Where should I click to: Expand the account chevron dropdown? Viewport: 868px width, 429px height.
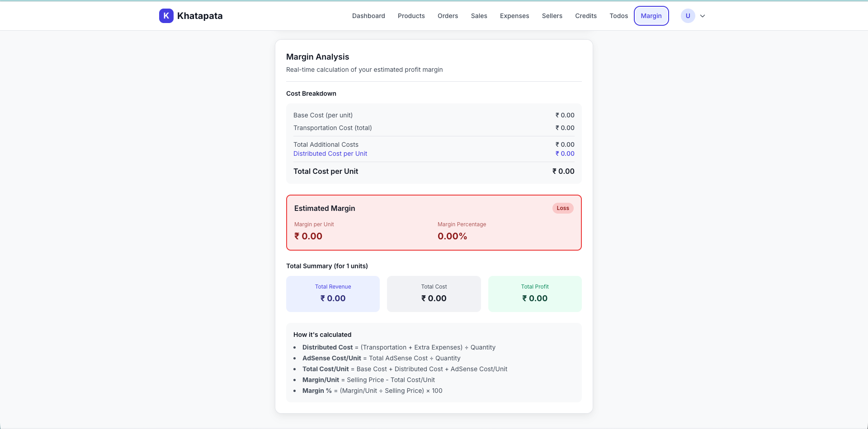[x=702, y=16]
